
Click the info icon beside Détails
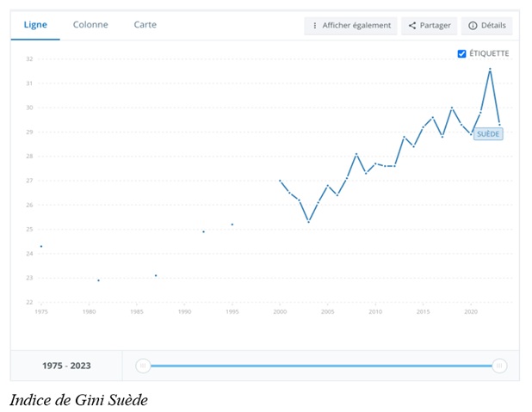[x=473, y=26]
